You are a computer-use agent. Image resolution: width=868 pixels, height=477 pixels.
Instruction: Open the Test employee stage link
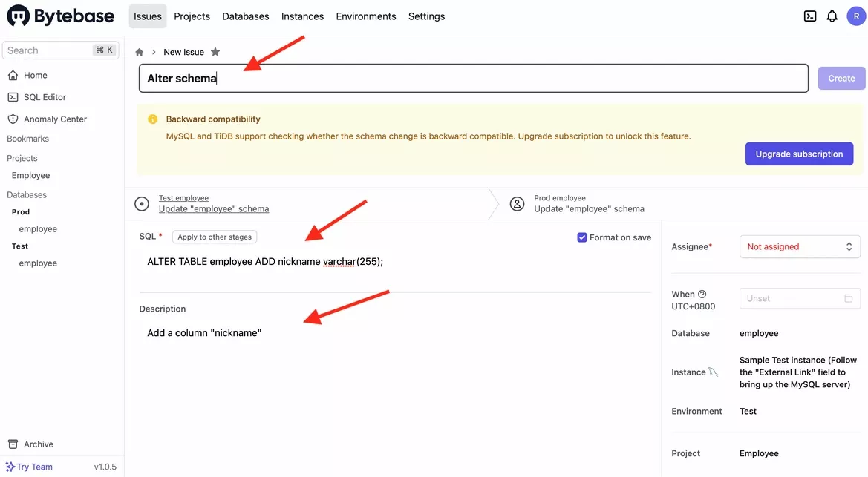[184, 197]
